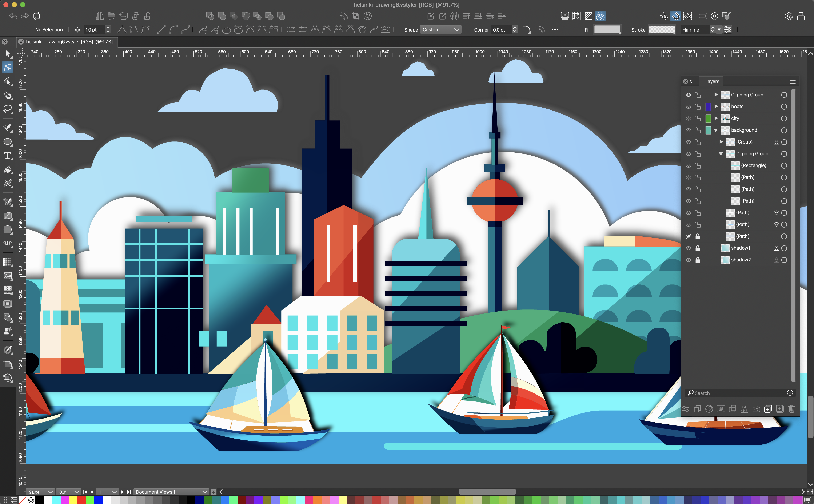The height and width of the screenshot is (504, 814).
Task: Lock the boats layer
Action: click(x=698, y=107)
